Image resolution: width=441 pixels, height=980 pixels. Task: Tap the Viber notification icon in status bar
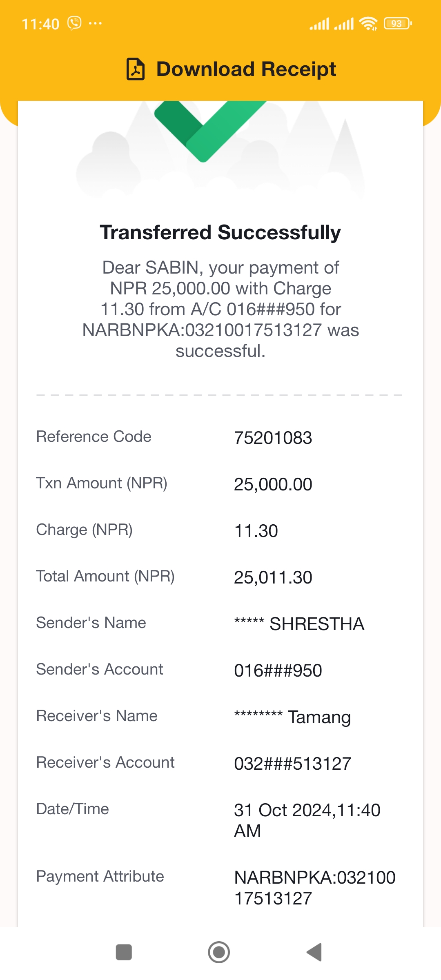point(74,24)
